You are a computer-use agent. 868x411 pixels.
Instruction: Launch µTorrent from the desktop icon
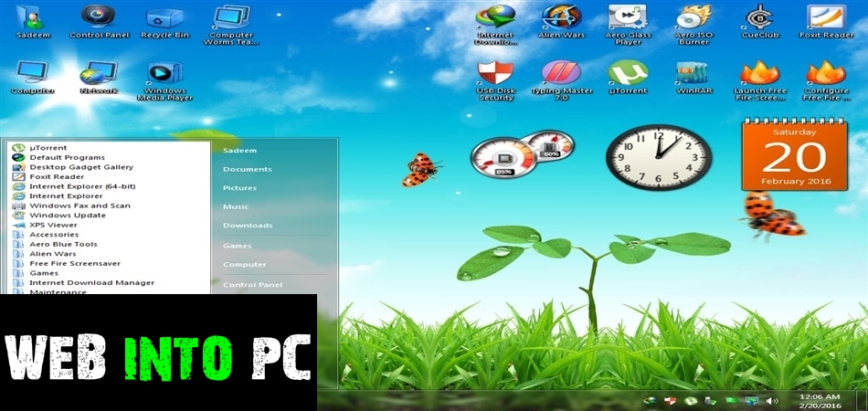628,78
